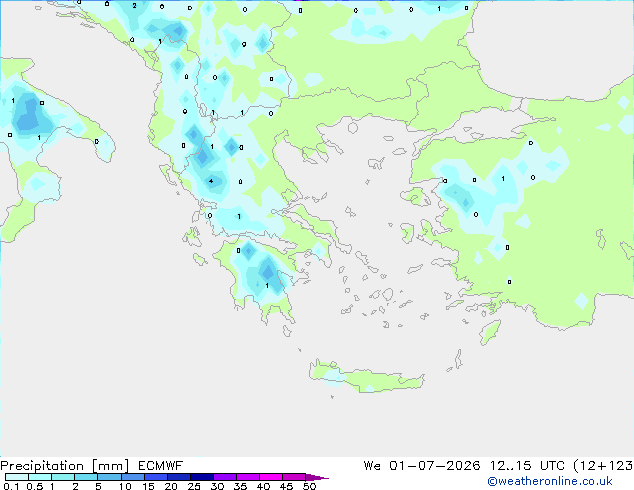Screen dimensions: 634x490
Task: Select the 2 to 5 mm legend swatch
Action: (x=86, y=477)
